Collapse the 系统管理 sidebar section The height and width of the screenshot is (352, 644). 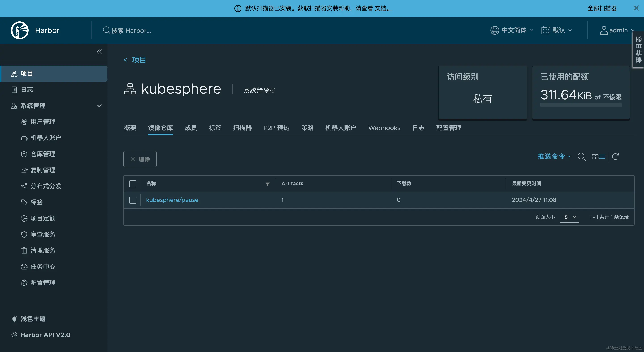(99, 106)
